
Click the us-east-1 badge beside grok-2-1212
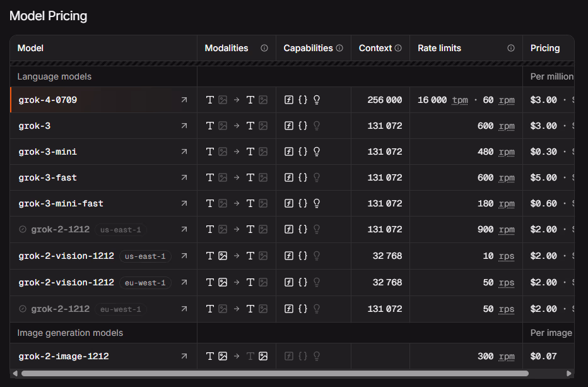pyautogui.click(x=121, y=230)
